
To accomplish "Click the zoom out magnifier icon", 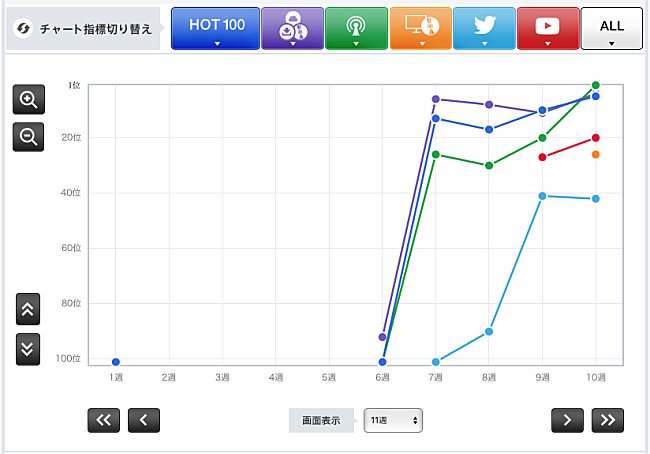I will (x=28, y=136).
